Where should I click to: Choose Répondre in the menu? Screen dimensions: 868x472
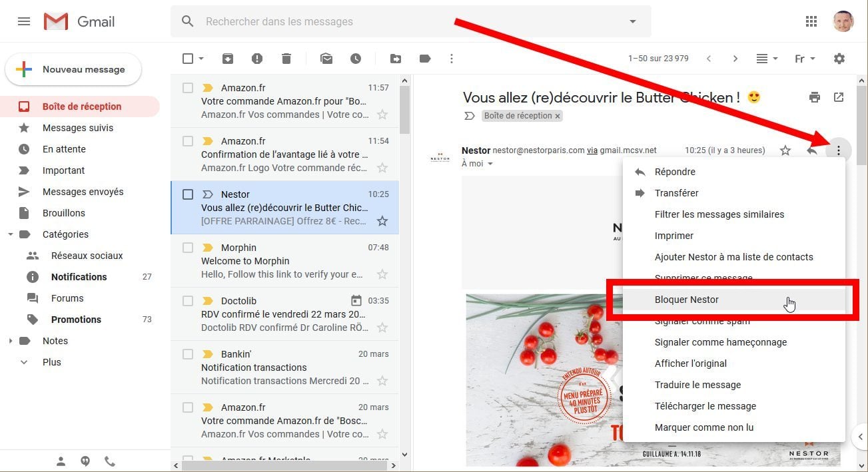[x=734, y=172]
